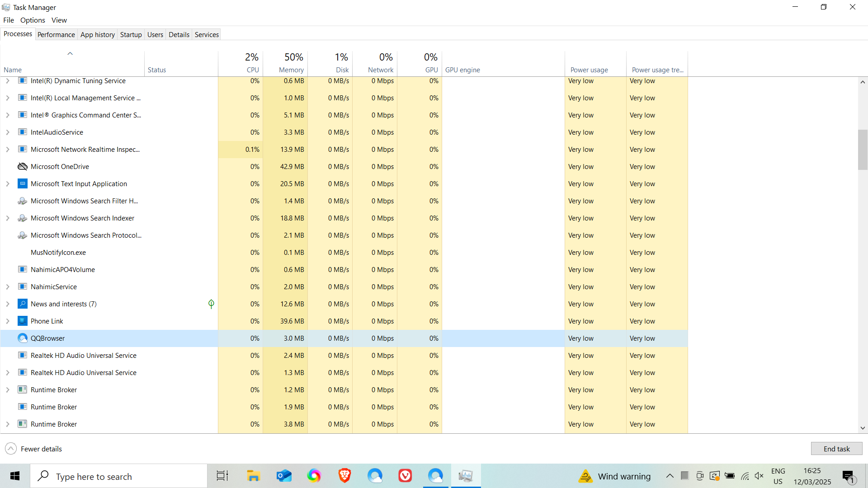Click the muted volume tray icon
Viewport: 868px width, 488px height.
[759, 476]
